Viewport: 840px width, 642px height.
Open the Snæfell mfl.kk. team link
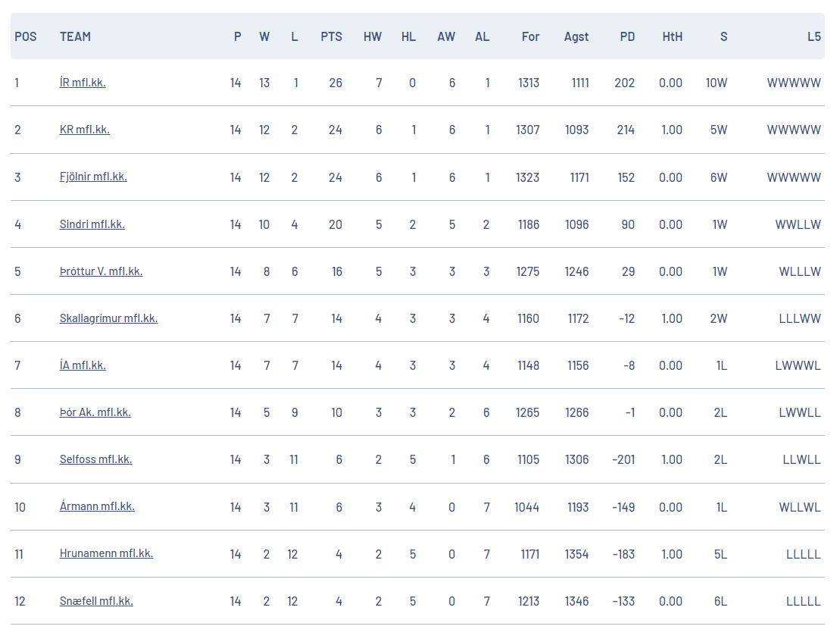(x=96, y=601)
